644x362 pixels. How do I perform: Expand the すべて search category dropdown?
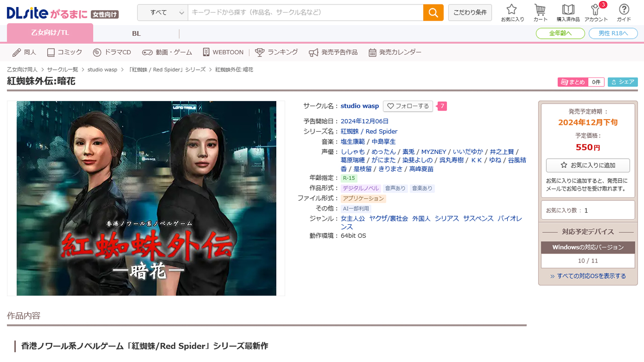click(x=163, y=13)
